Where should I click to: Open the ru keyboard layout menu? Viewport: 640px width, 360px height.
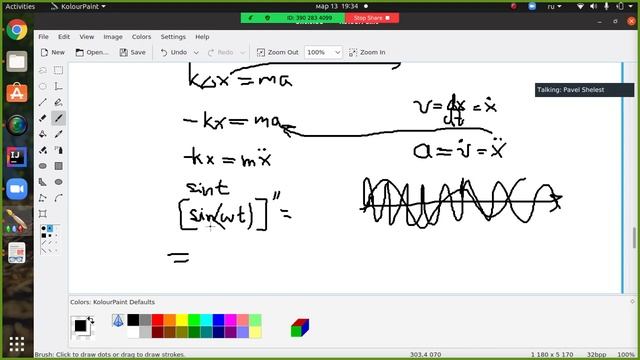pos(554,6)
